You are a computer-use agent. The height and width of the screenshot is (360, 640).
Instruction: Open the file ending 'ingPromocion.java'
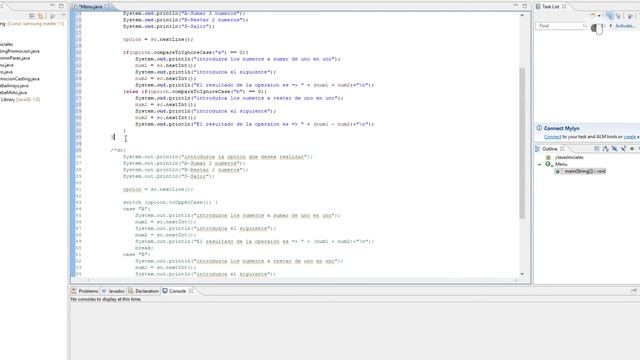(20, 51)
